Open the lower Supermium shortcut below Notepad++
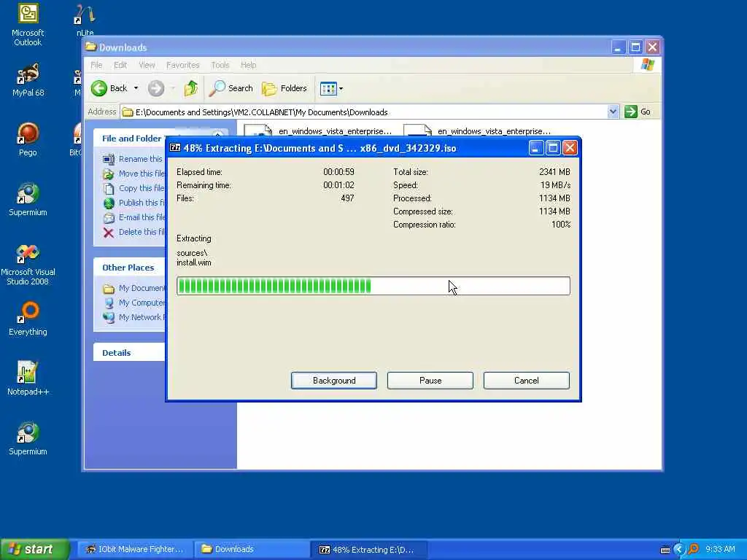This screenshot has height=560, width=747. coord(28,438)
